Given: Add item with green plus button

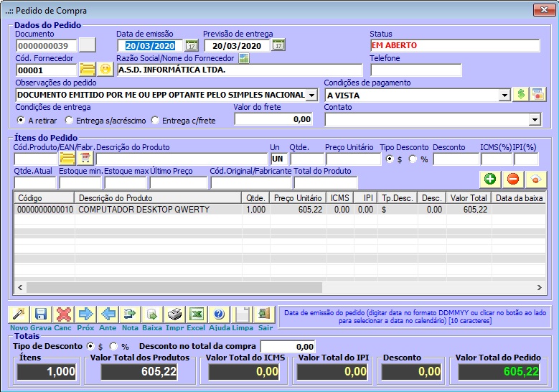Looking at the screenshot, I should pos(490,179).
